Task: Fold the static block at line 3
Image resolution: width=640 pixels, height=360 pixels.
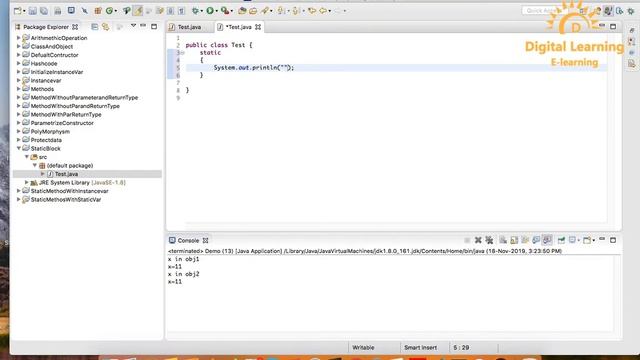Action: [182, 53]
